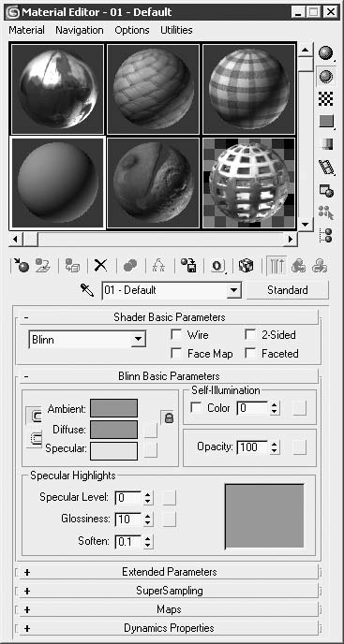Click the Get Material icon
Viewport: 344px width, 644px height.
click(x=22, y=265)
